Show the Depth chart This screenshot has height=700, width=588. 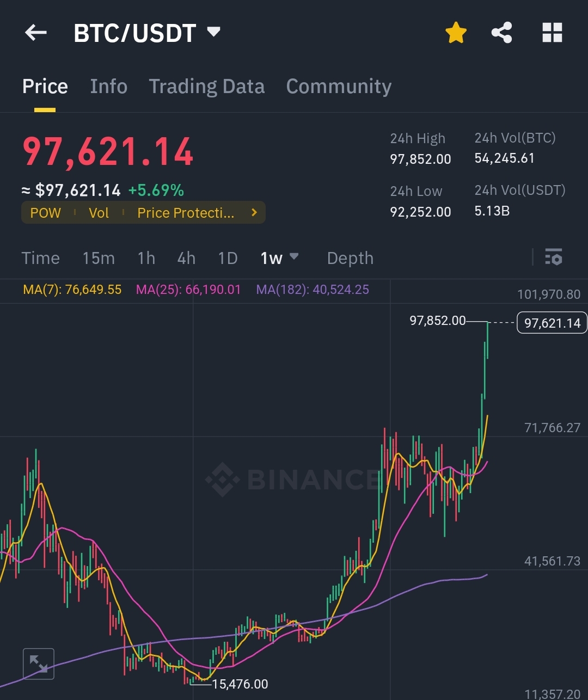[x=350, y=258]
